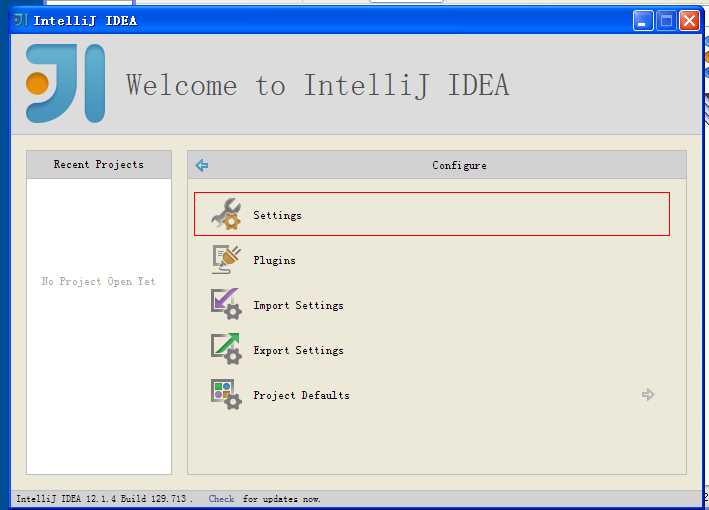Click the Plugins plug icon
The width and height of the screenshot is (709, 510).
[226, 259]
